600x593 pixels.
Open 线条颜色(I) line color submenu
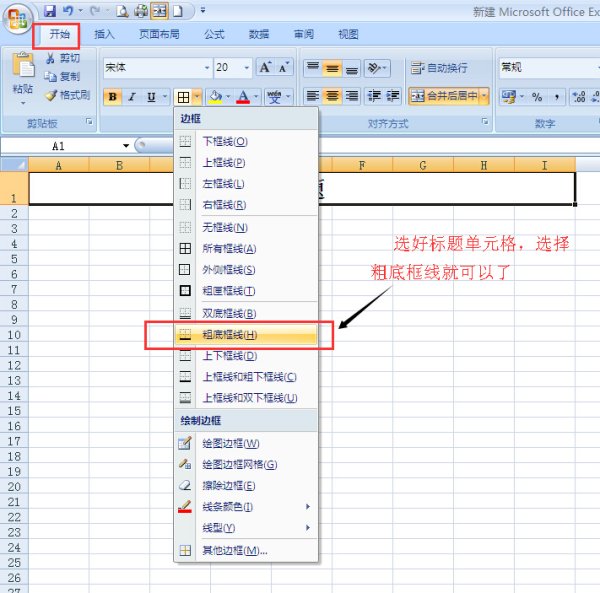(x=246, y=507)
